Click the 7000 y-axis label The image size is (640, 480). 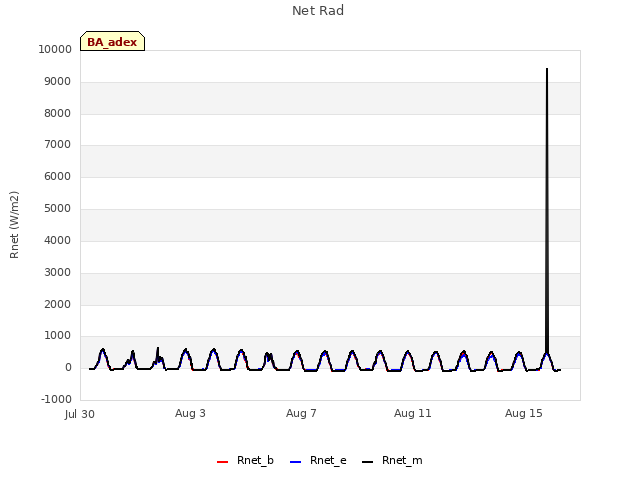click(58, 144)
